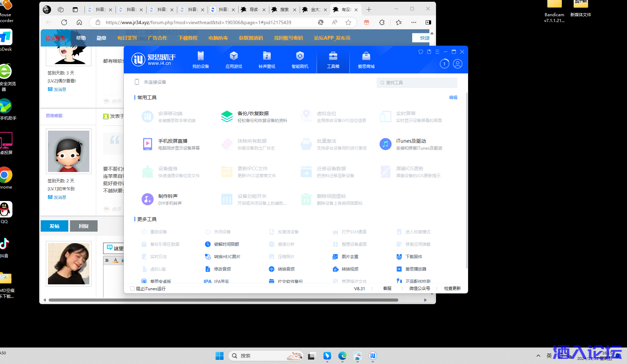Click the user account avatar icon
The width and height of the screenshot is (627, 364).
coord(457,64)
